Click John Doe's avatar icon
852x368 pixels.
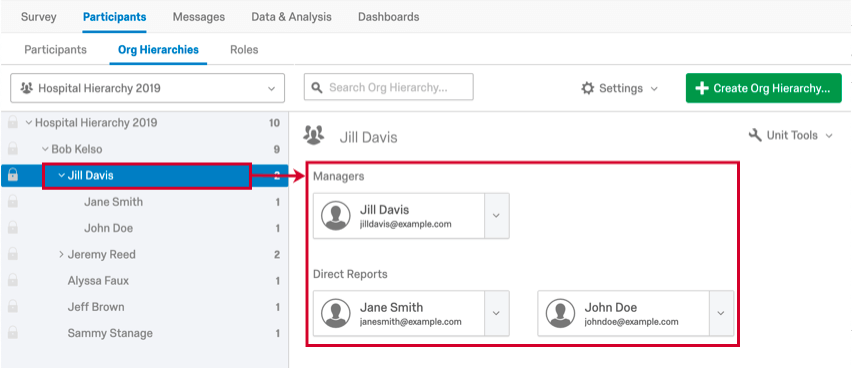(x=560, y=314)
